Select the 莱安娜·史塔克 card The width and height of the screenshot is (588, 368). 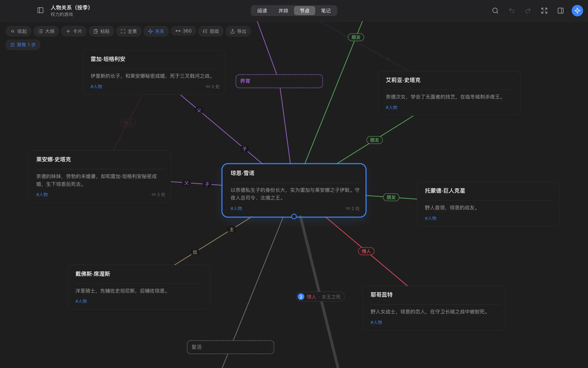pyautogui.click(x=99, y=176)
